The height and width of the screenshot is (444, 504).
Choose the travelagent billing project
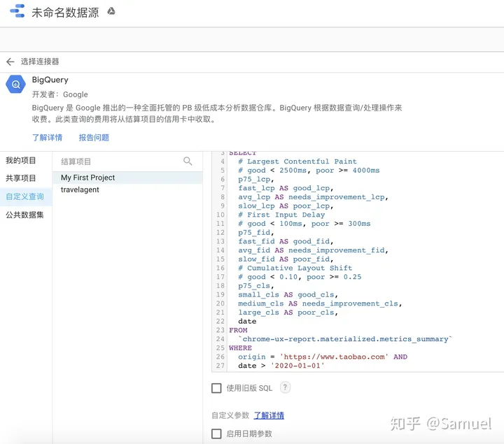tap(80, 189)
